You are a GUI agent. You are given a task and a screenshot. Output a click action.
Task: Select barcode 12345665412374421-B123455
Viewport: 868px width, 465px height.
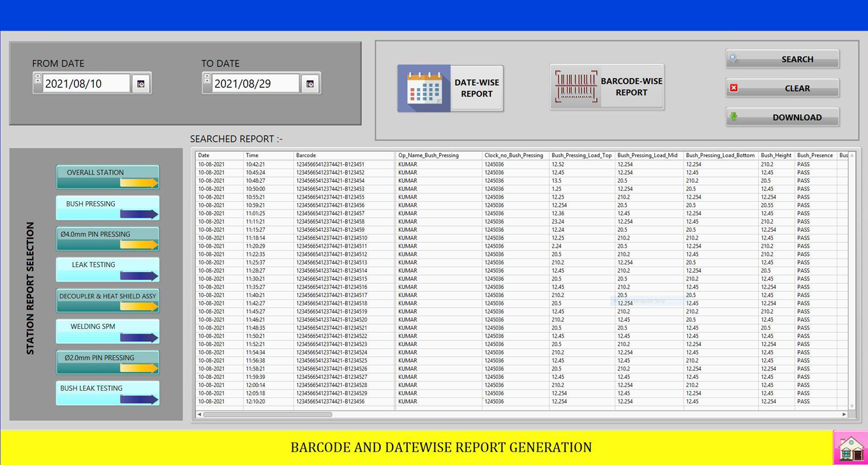tap(330, 197)
